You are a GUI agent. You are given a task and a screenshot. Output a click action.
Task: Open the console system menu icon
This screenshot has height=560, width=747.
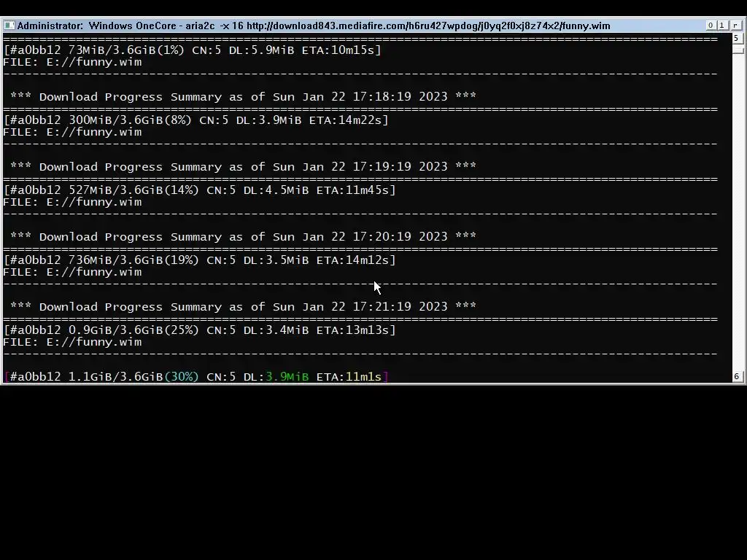pyautogui.click(x=9, y=26)
